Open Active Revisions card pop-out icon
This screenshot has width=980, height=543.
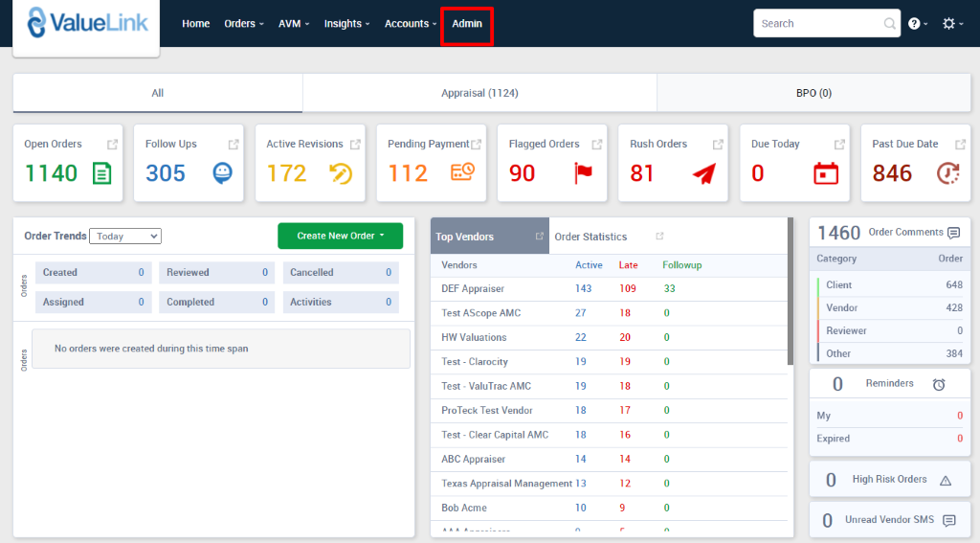(355, 145)
